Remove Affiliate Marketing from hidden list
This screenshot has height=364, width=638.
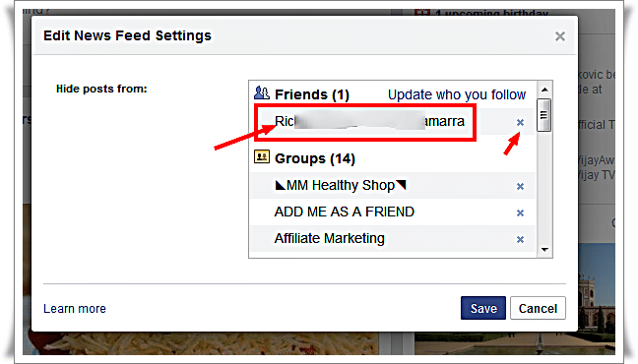pyautogui.click(x=520, y=239)
